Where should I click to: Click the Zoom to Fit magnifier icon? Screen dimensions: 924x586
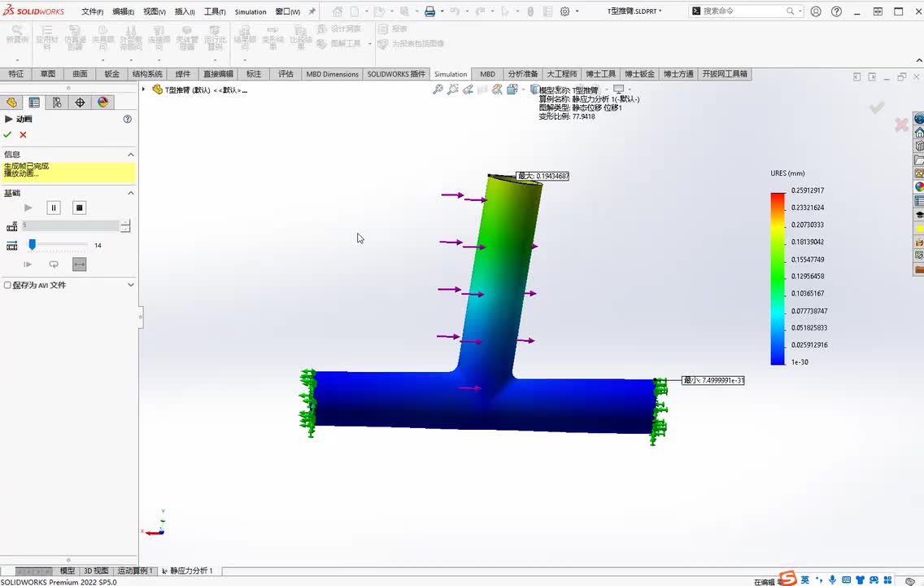(x=438, y=90)
